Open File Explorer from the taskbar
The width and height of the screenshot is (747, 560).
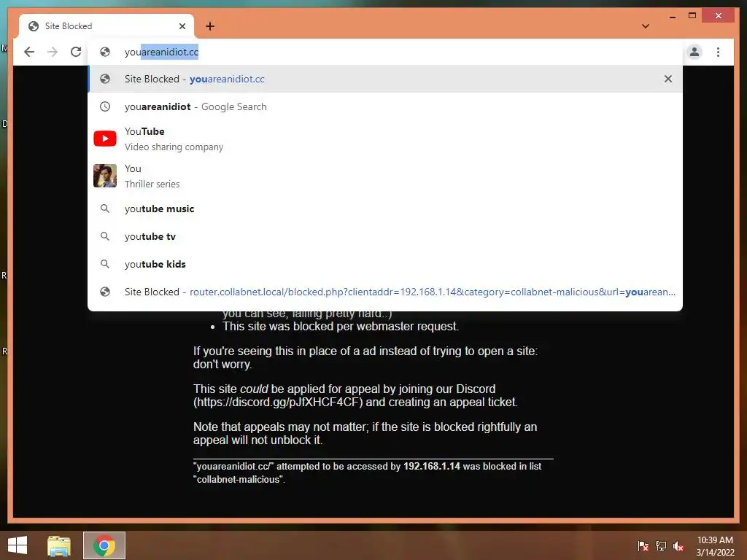(59, 545)
